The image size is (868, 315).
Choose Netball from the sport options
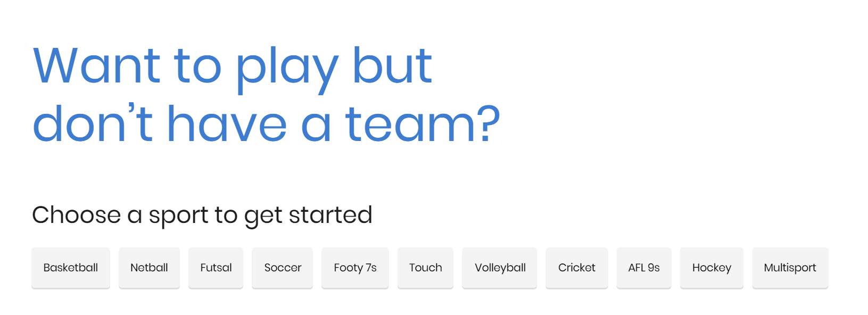[149, 268]
